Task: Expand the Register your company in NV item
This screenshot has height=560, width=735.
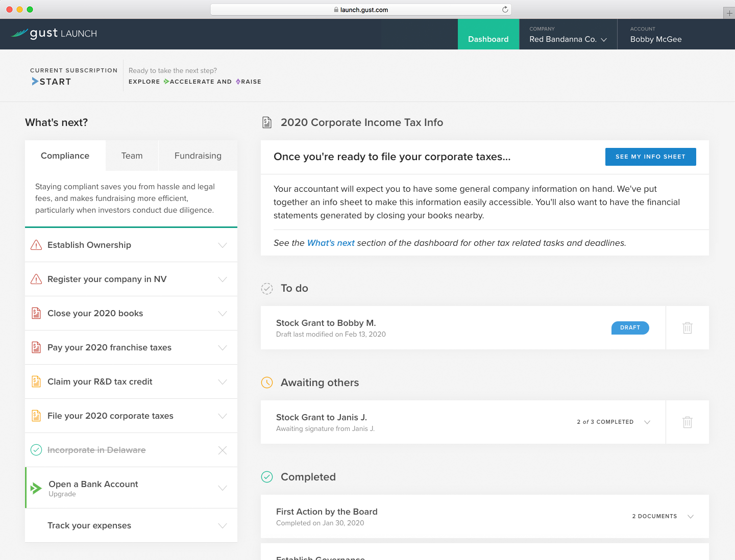Action: [223, 279]
